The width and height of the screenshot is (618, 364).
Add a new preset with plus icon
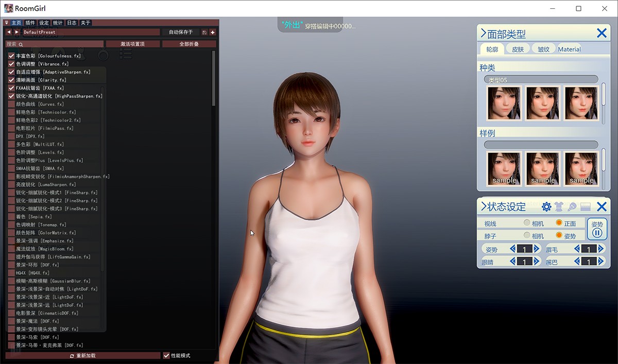213,32
